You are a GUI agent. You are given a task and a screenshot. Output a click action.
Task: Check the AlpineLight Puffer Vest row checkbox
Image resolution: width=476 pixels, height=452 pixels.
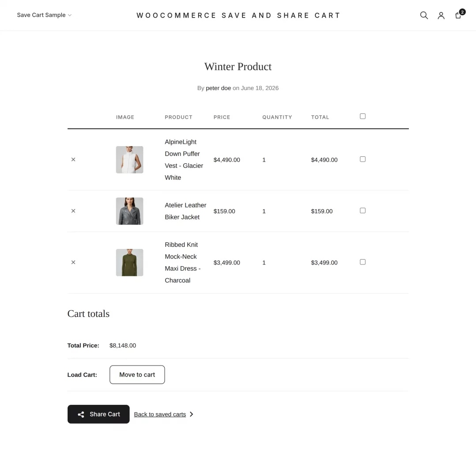[x=363, y=159]
